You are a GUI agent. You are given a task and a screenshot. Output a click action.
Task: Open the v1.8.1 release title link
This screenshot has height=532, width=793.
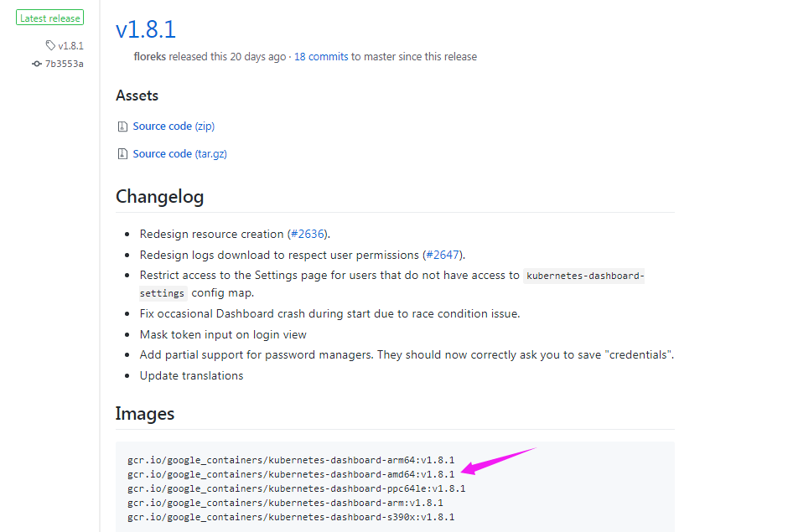[146, 29]
